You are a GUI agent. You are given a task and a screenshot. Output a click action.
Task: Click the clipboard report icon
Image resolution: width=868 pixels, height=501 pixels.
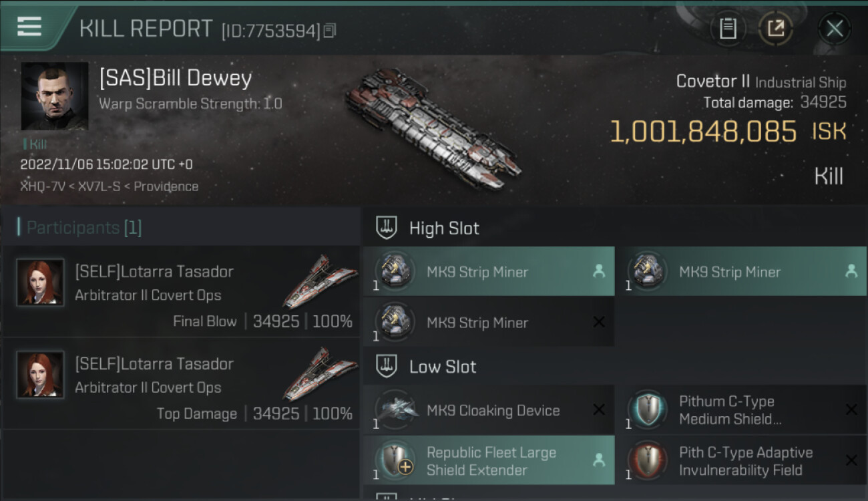(728, 29)
